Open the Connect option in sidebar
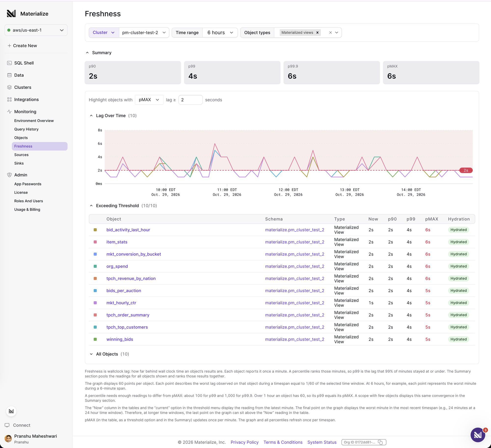This screenshot has width=491, height=448. [22, 425]
